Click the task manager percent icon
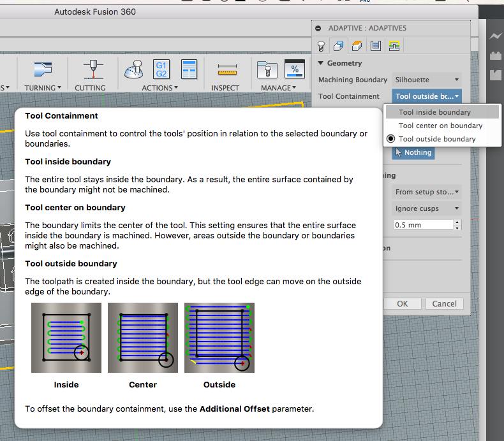The width and height of the screenshot is (504, 441). 295,69
